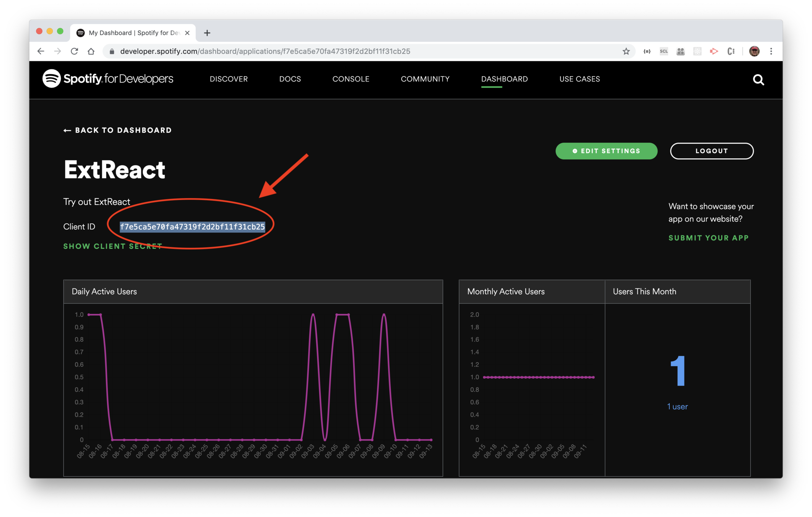Follow the Submit Your App link
Viewport: 812px width, 517px height.
pos(709,238)
